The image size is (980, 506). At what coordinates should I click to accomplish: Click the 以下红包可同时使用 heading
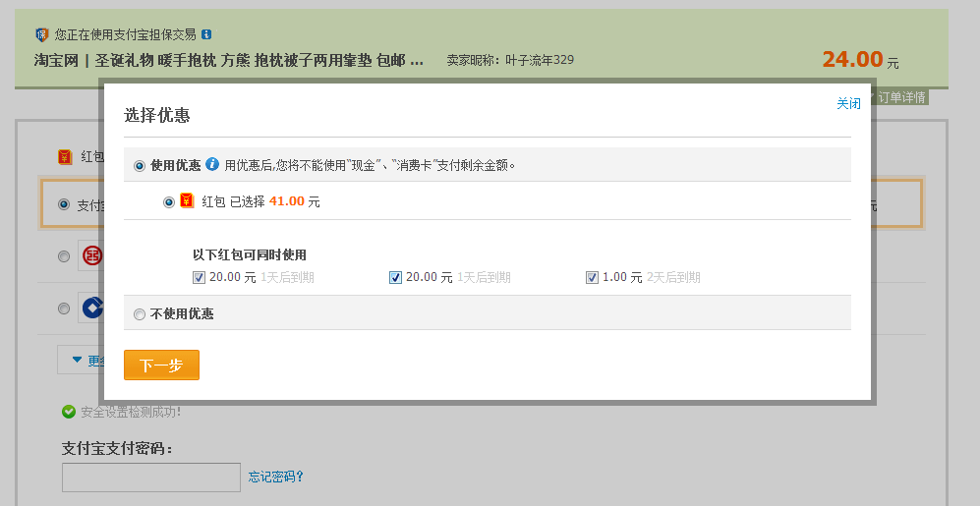click(250, 254)
